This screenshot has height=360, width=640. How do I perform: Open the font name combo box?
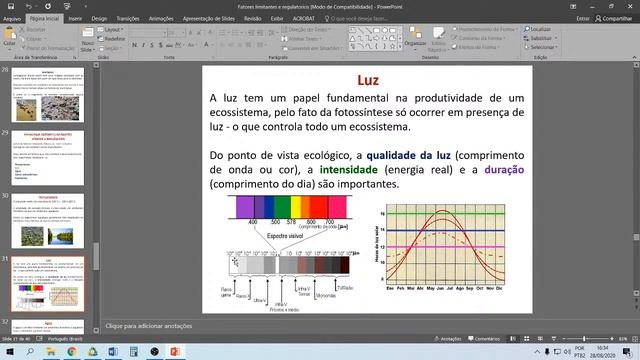(x=148, y=33)
